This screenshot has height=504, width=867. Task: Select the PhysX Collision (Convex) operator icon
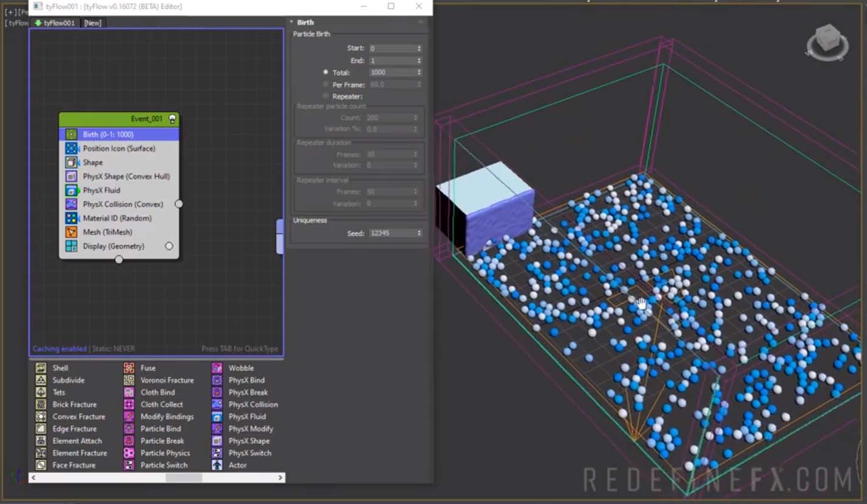72,204
